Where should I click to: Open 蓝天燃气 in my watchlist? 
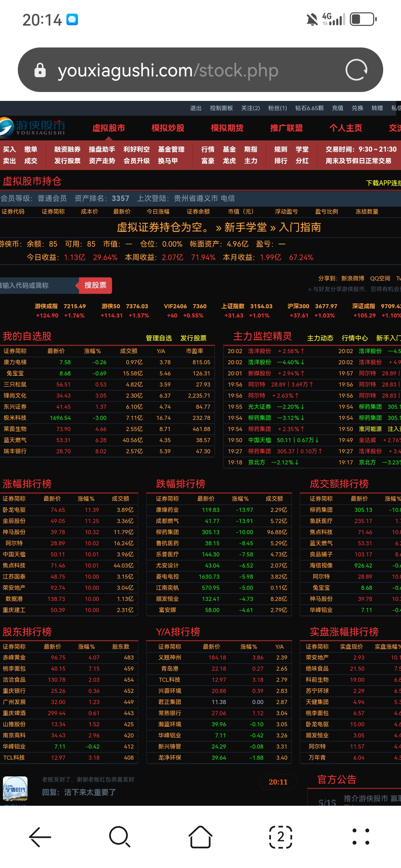tap(15, 440)
